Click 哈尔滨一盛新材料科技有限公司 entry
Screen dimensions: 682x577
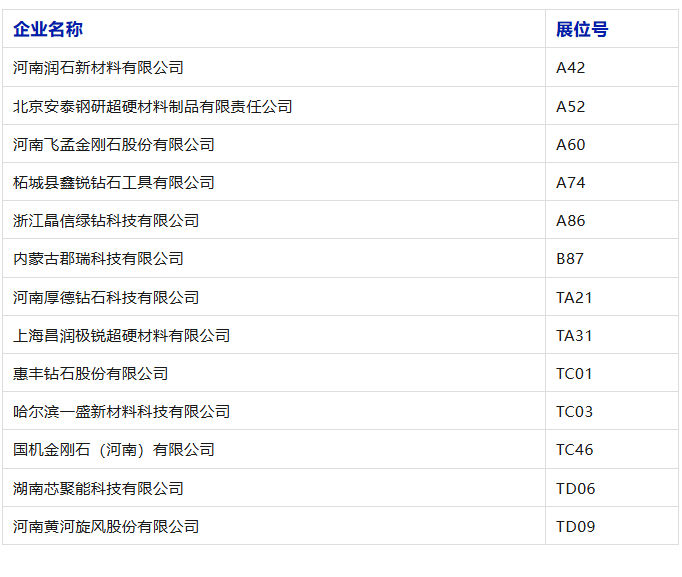pos(122,411)
